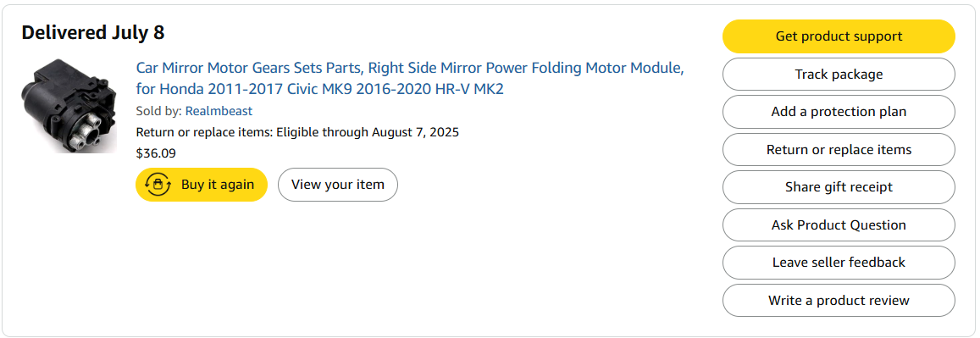Start Return or replace items button

pos(839,149)
